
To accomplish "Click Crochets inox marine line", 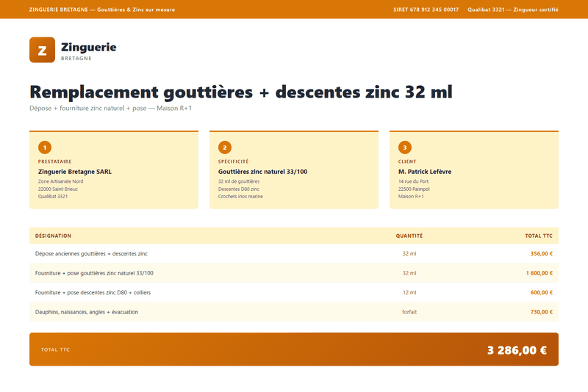I will point(241,196).
